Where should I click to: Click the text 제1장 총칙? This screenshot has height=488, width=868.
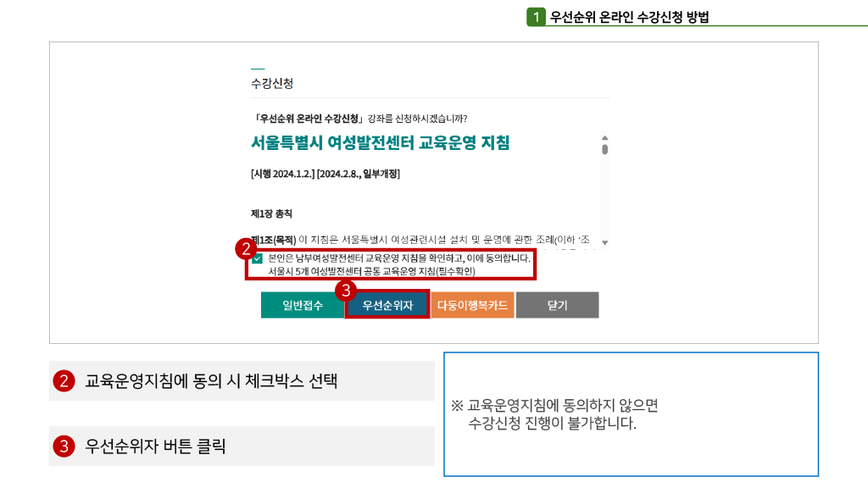pyautogui.click(x=271, y=213)
